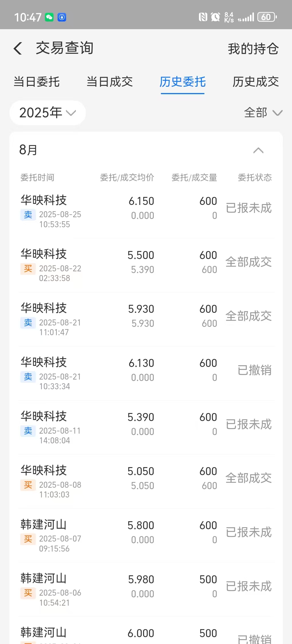Screen dimensions: 292x644
Task: Tap the back arrow icon
Action: pyautogui.click(x=18, y=48)
